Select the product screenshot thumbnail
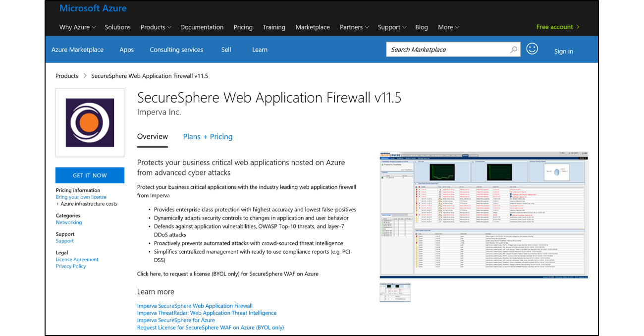Image resolution: width=644 pixels, height=336 pixels. (395, 292)
